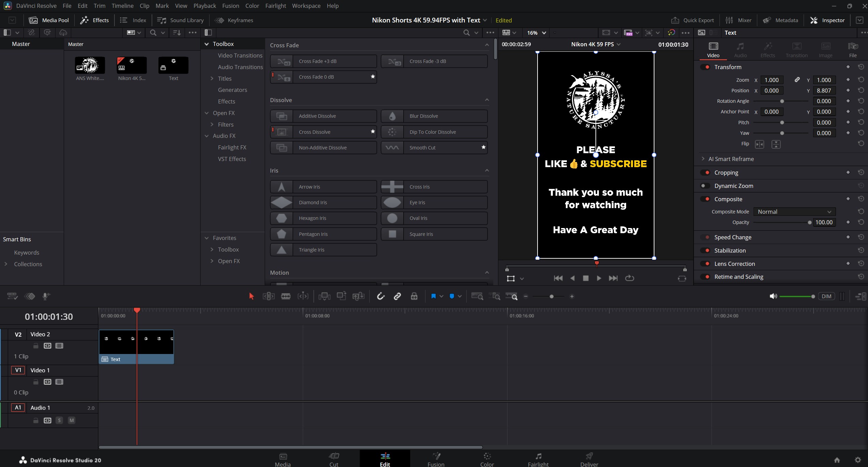Switch to the Deliver page

(589, 459)
